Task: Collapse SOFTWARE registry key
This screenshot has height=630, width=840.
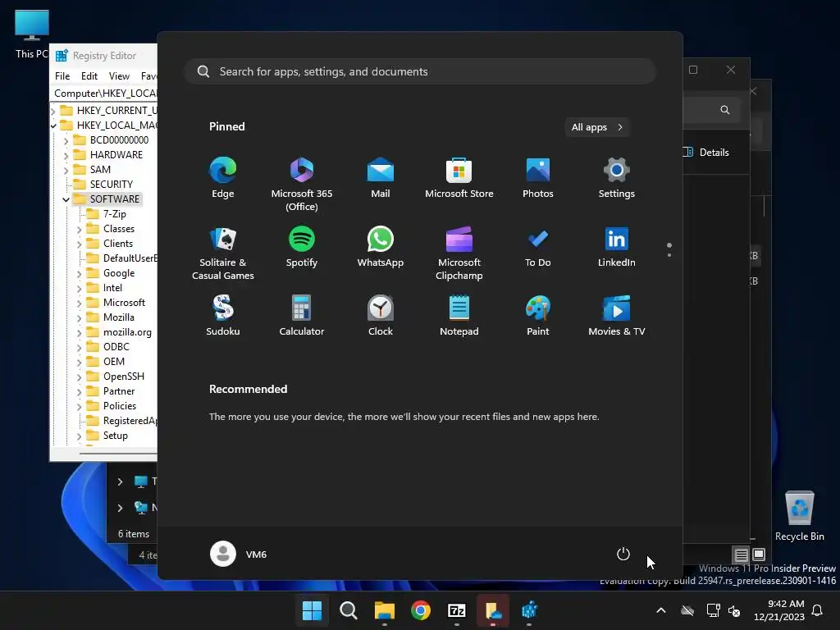Action: click(x=66, y=199)
